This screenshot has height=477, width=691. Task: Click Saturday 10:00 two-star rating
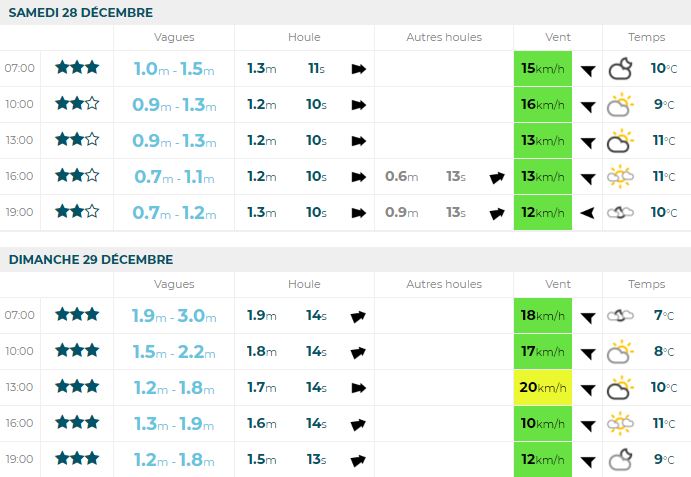[77, 104]
